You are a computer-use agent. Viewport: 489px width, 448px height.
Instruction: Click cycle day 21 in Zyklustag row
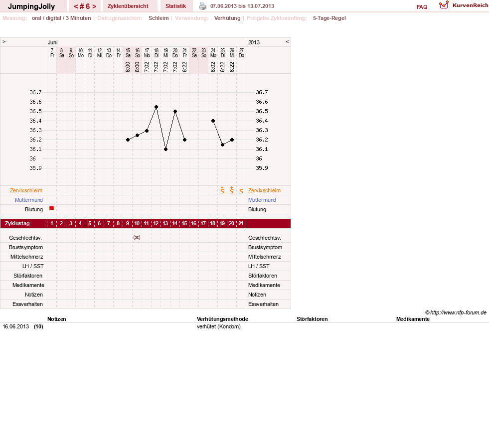pyautogui.click(x=241, y=224)
